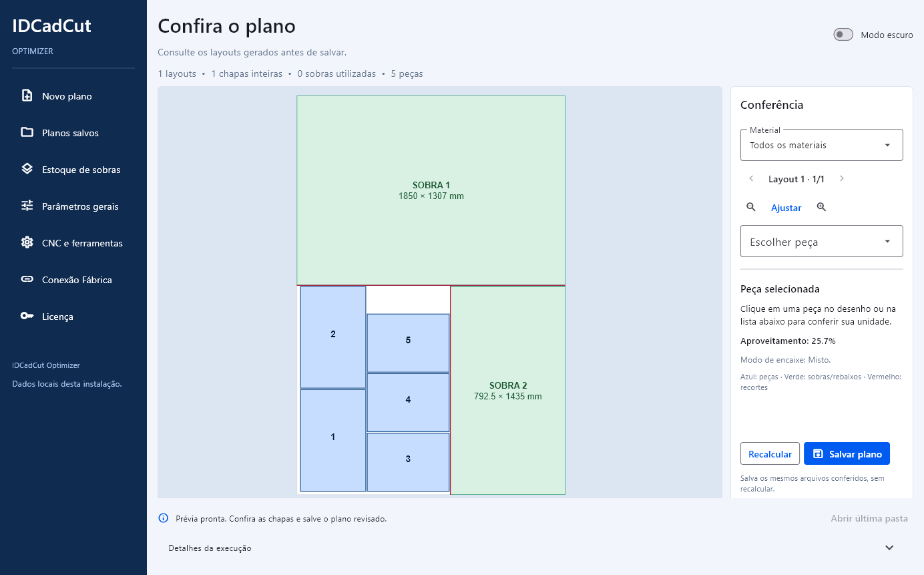The width and height of the screenshot is (924, 575).
Task: Zoom out with left magnifier icon
Action: pos(751,207)
